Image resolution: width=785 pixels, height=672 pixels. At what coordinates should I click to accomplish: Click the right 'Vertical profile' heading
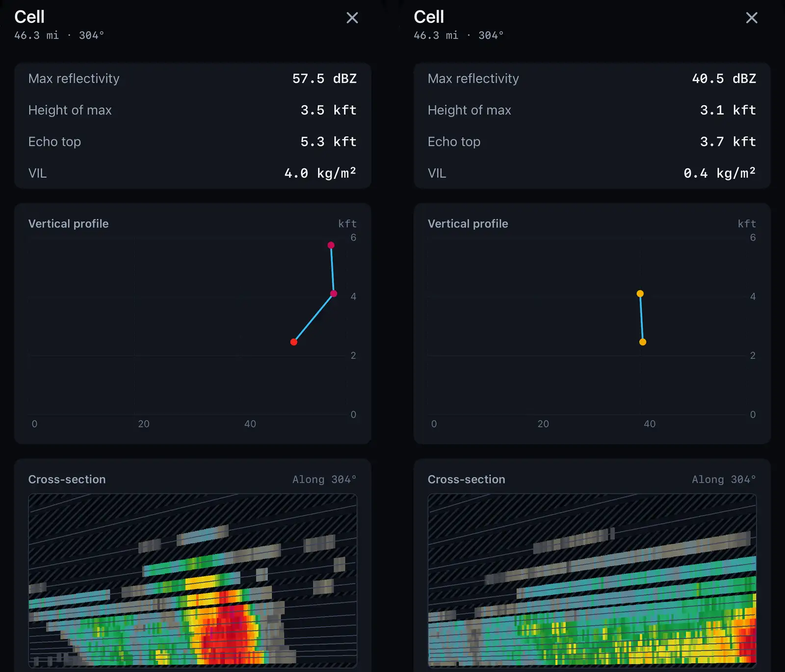coord(468,224)
